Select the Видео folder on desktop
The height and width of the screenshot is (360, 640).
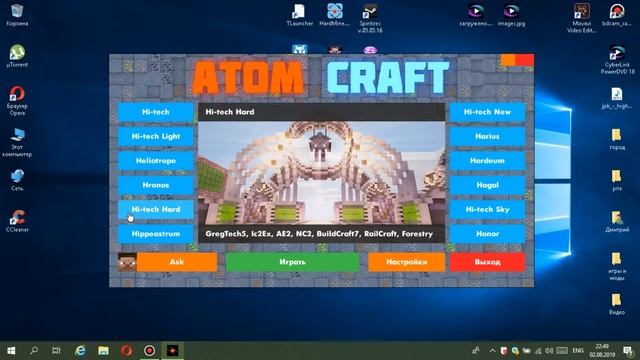(617, 304)
